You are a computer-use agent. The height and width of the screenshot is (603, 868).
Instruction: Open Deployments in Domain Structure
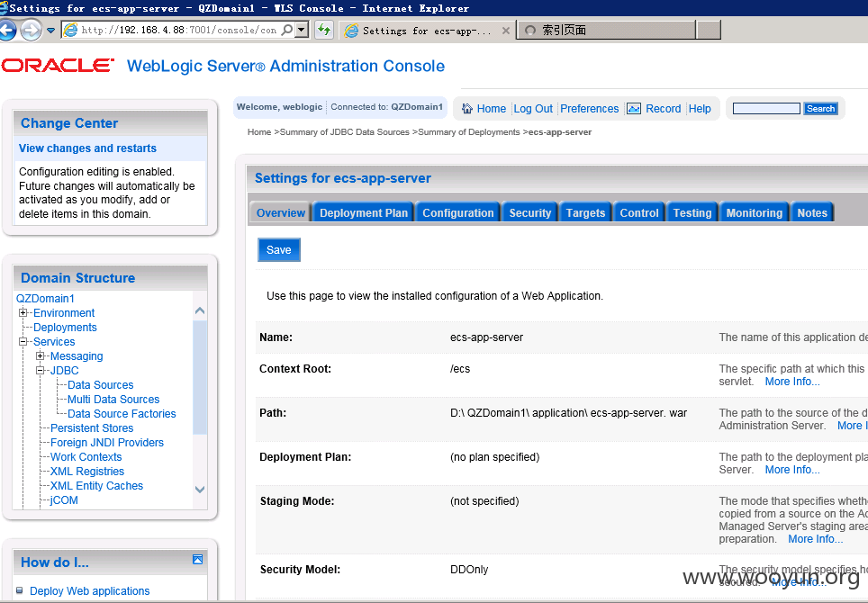coord(65,328)
